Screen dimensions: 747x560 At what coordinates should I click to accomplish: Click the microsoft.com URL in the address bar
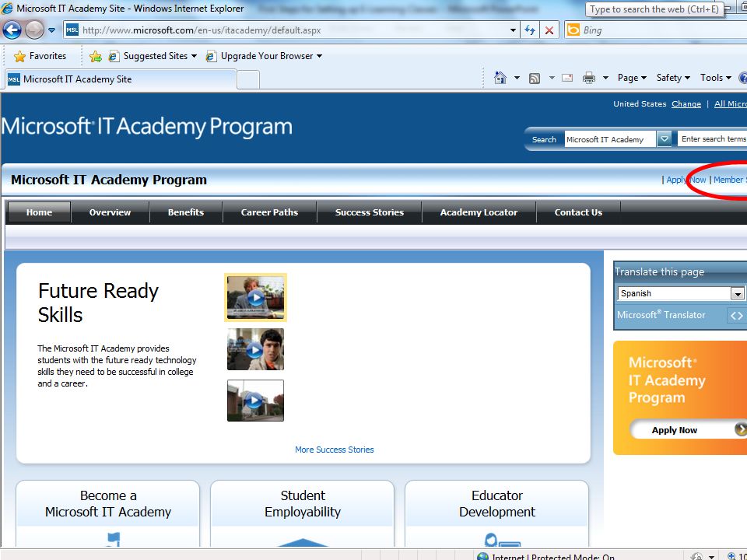click(202, 30)
